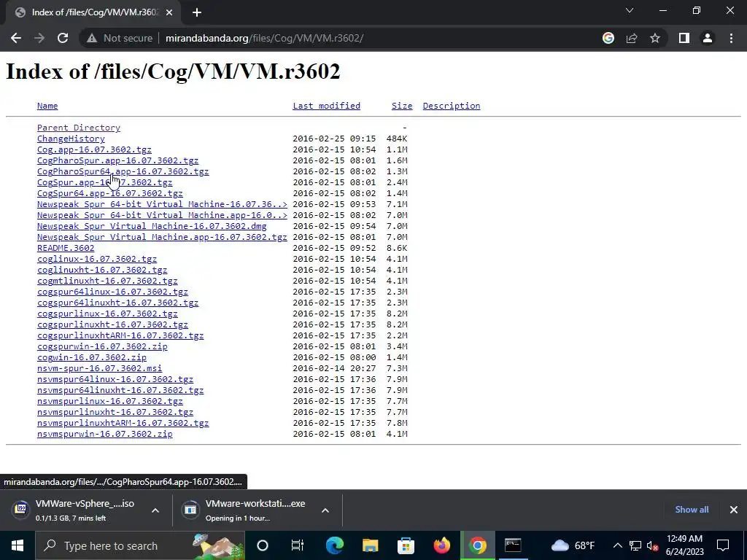This screenshot has height=560, width=747.
Task: Open File Explorer from taskbar
Action: [370, 545]
